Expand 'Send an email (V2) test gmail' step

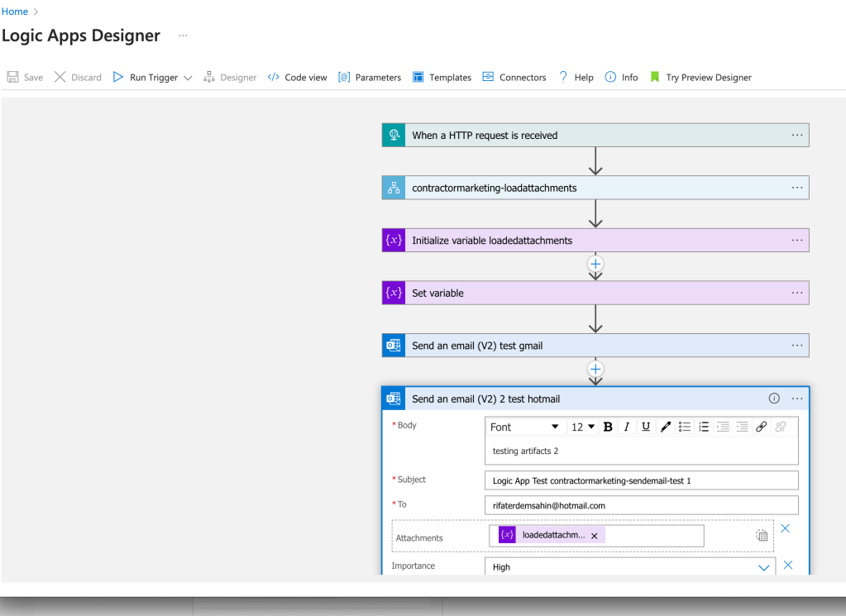[595, 346]
